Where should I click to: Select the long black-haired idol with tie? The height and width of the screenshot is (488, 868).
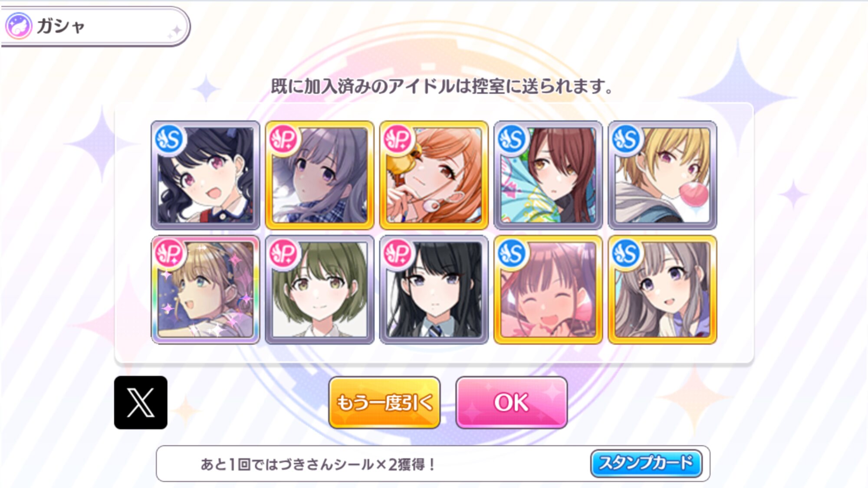[x=434, y=290]
